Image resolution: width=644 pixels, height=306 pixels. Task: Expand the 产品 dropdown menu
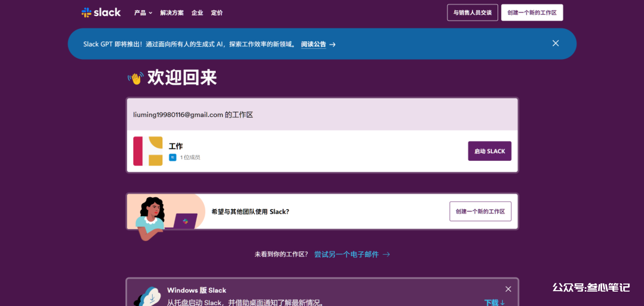pyautogui.click(x=143, y=13)
